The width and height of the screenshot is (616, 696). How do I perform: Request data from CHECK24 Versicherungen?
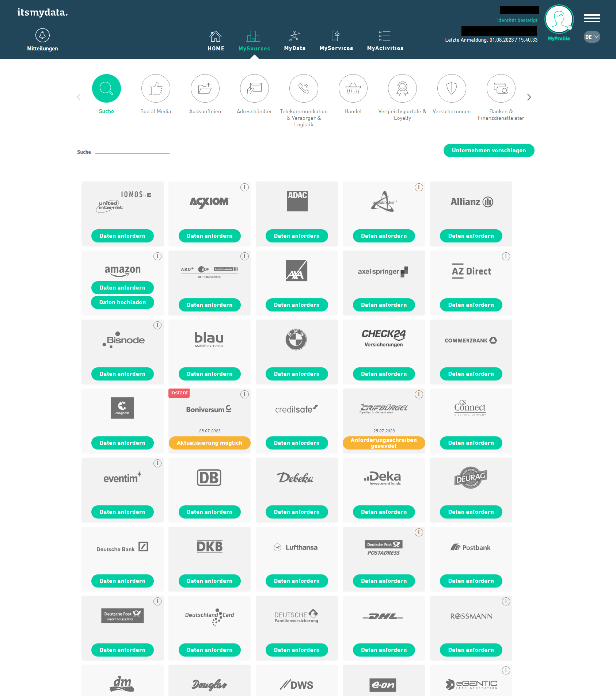tap(384, 374)
